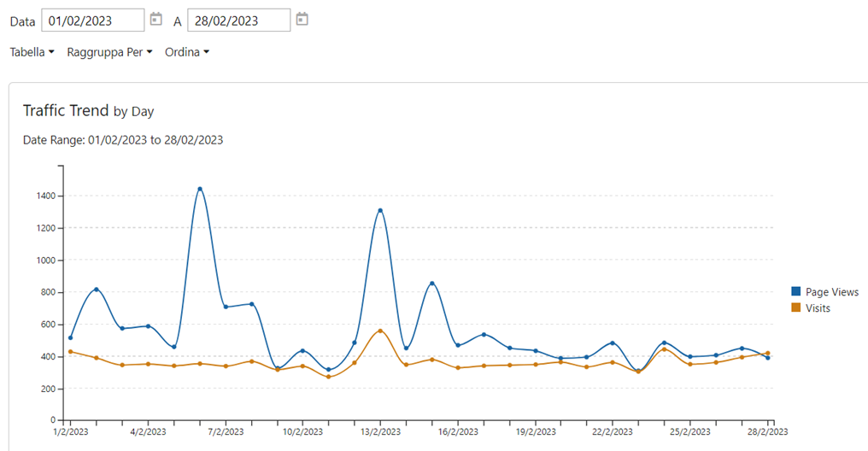
Task: Select the Page Views peak on 13/2/2023
Action: click(380, 210)
